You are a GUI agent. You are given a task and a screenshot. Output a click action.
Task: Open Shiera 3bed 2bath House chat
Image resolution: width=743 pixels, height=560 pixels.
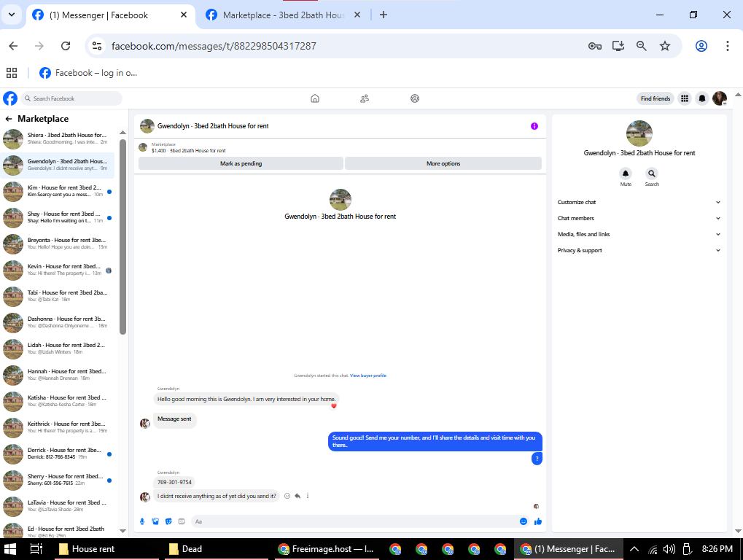click(58, 139)
